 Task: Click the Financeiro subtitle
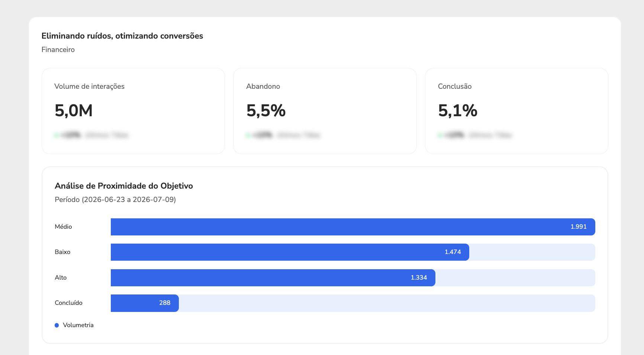tap(58, 50)
